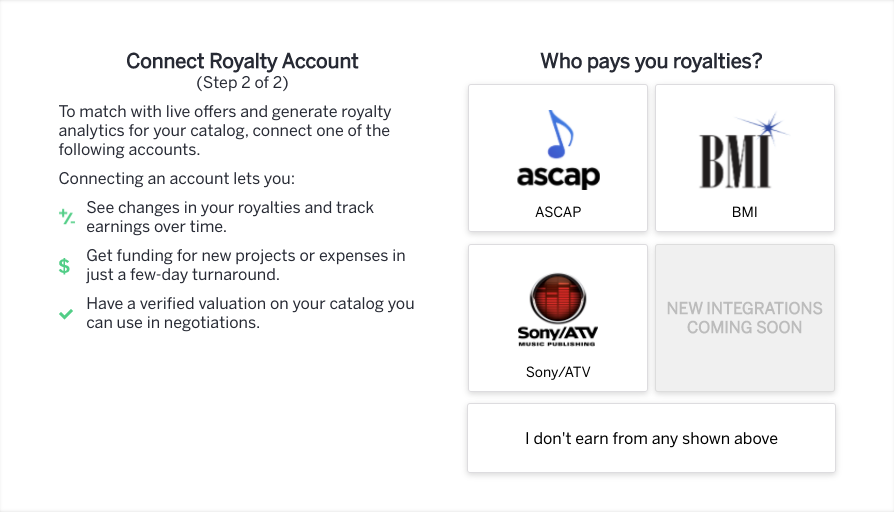Click the BMI star logo
Image resolution: width=894 pixels, height=512 pixels.
[x=744, y=151]
